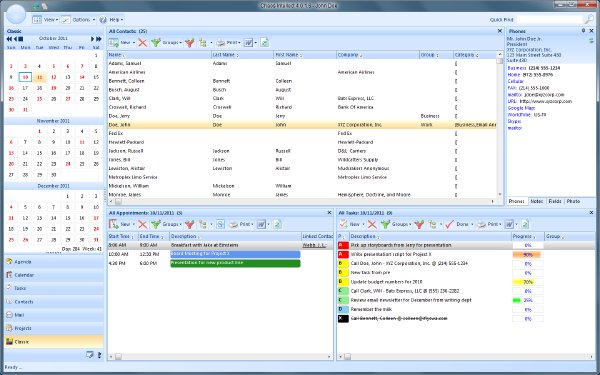Open the Print dropdown in All Contacts toolbar

[x=239, y=43]
